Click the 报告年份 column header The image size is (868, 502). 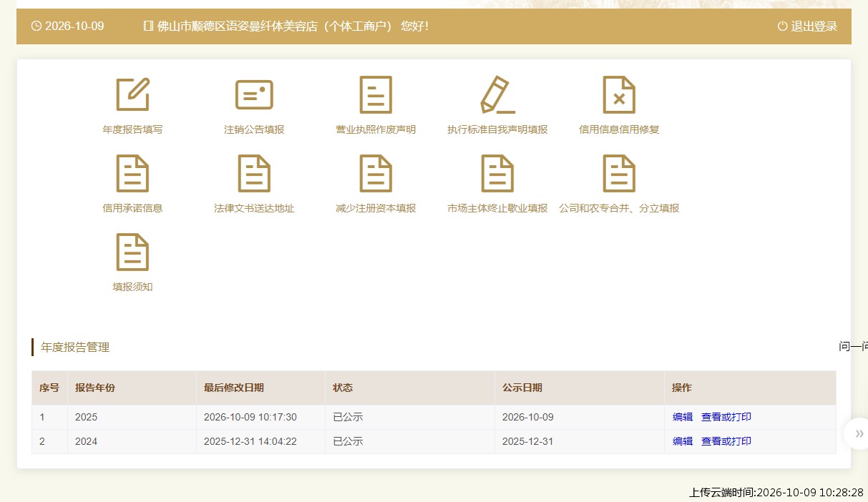click(132, 388)
